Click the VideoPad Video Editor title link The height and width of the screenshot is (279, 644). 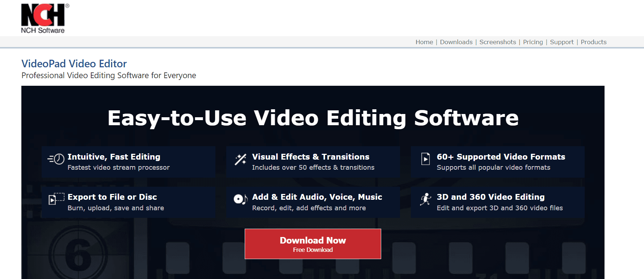[74, 64]
